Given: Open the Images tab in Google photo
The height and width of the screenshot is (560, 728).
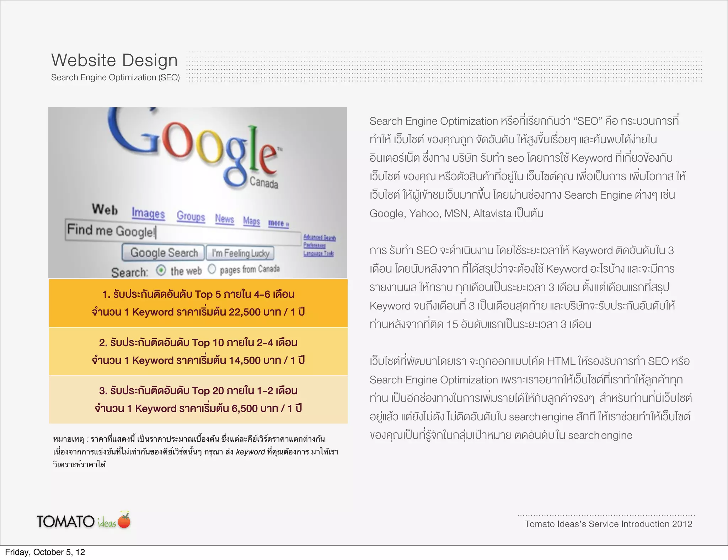Looking at the screenshot, I should (148, 213).
